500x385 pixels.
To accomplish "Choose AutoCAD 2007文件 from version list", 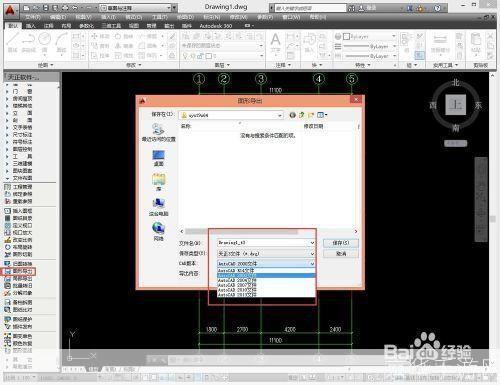I will [x=266, y=285].
